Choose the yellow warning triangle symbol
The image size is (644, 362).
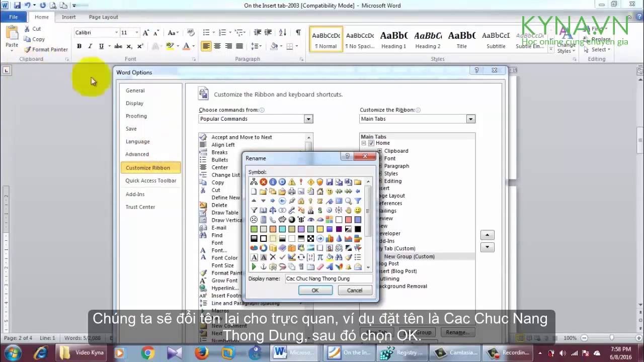click(292, 182)
